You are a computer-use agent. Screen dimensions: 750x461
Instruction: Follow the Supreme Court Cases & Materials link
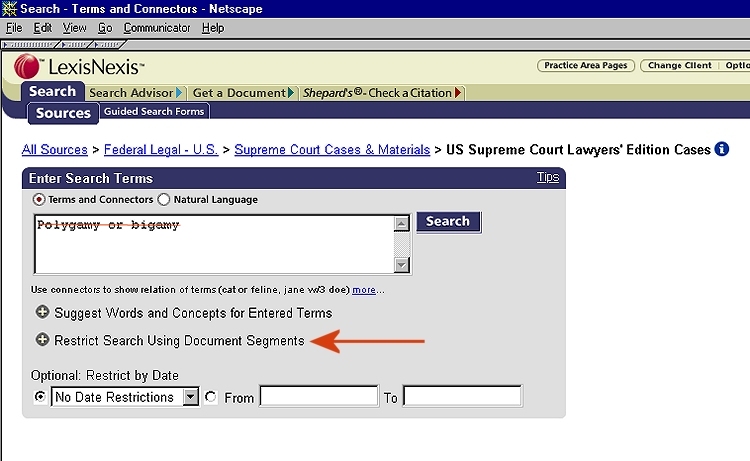click(332, 150)
